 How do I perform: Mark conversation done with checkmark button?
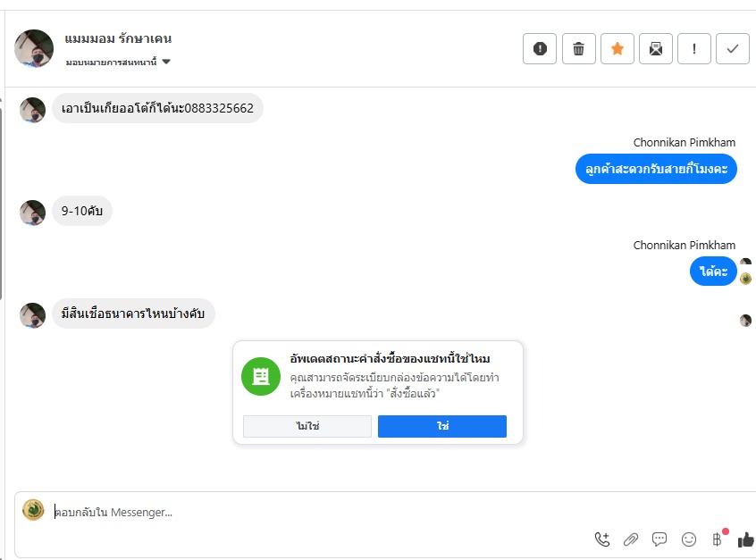coord(733,49)
